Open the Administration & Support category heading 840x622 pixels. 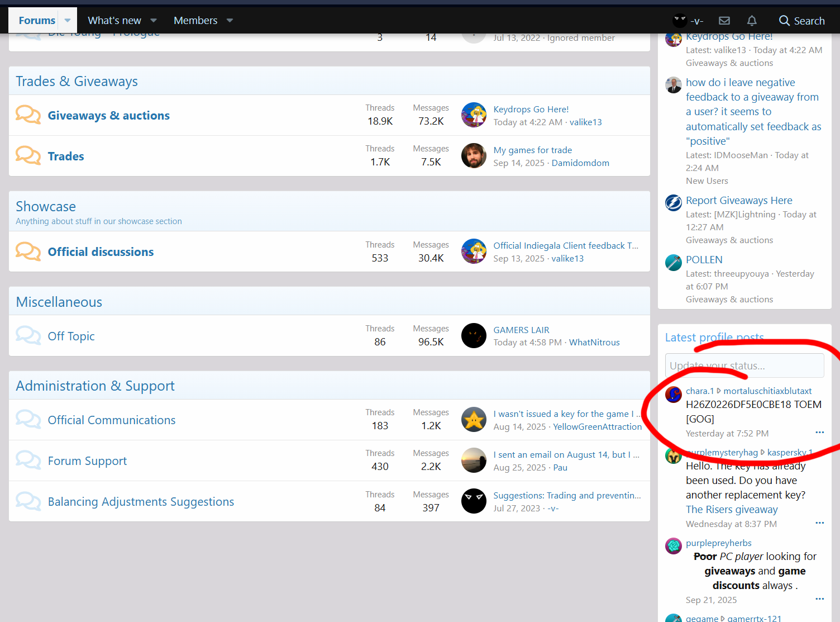[95, 386]
